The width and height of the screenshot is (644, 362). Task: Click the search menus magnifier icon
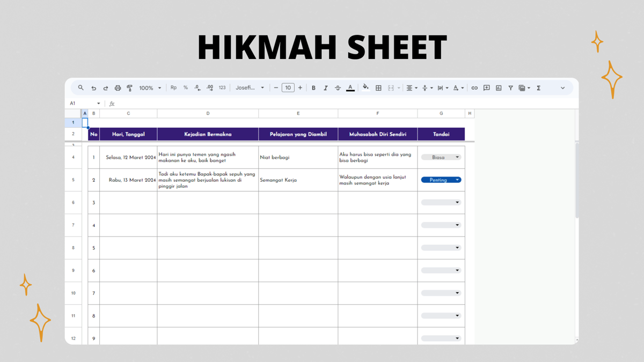(x=81, y=88)
